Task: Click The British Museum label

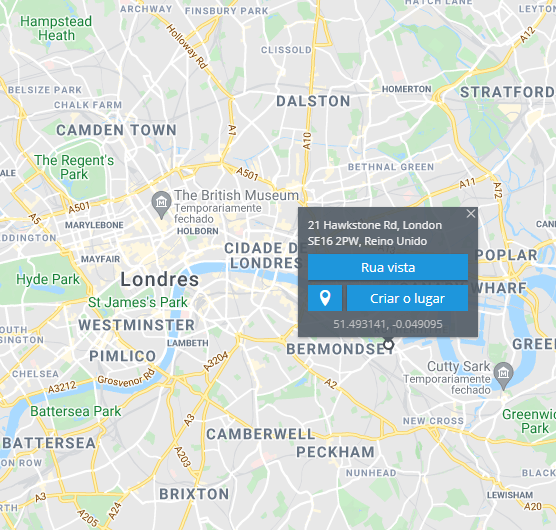Action: pyautogui.click(x=236, y=195)
